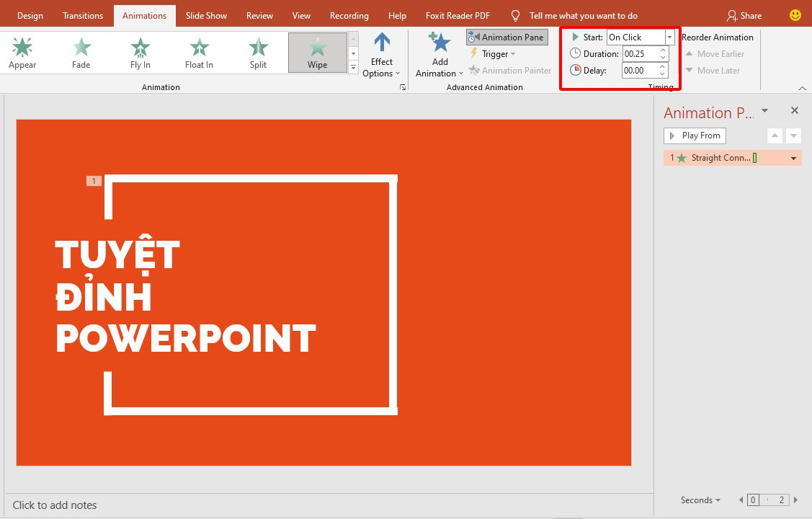The height and width of the screenshot is (519, 812).
Task: Apply the Fade animation
Action: [81, 50]
